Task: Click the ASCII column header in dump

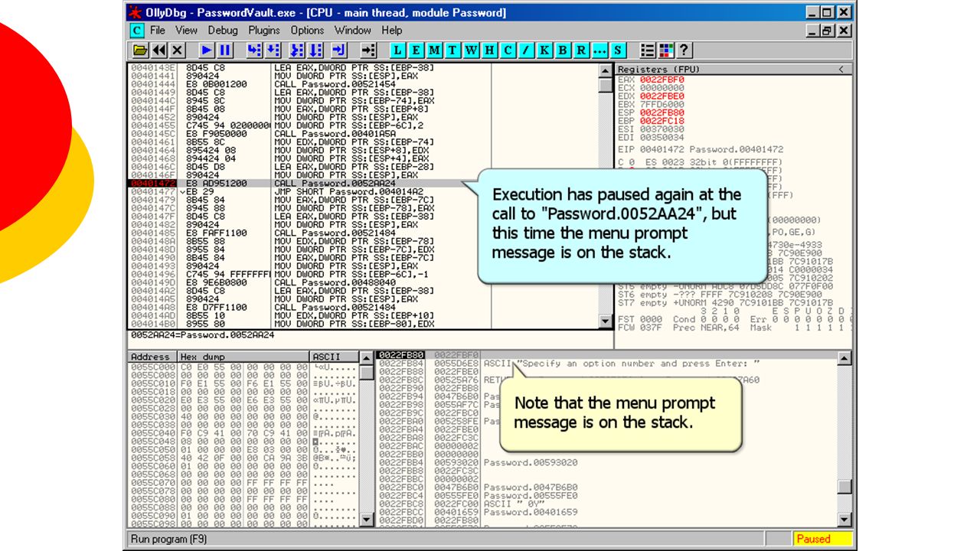Action: 334,357
